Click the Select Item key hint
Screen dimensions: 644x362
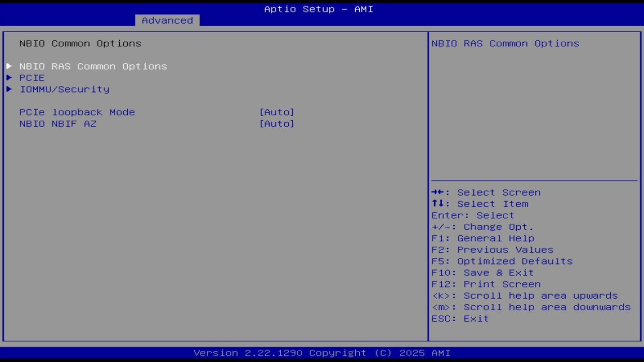pos(480,204)
